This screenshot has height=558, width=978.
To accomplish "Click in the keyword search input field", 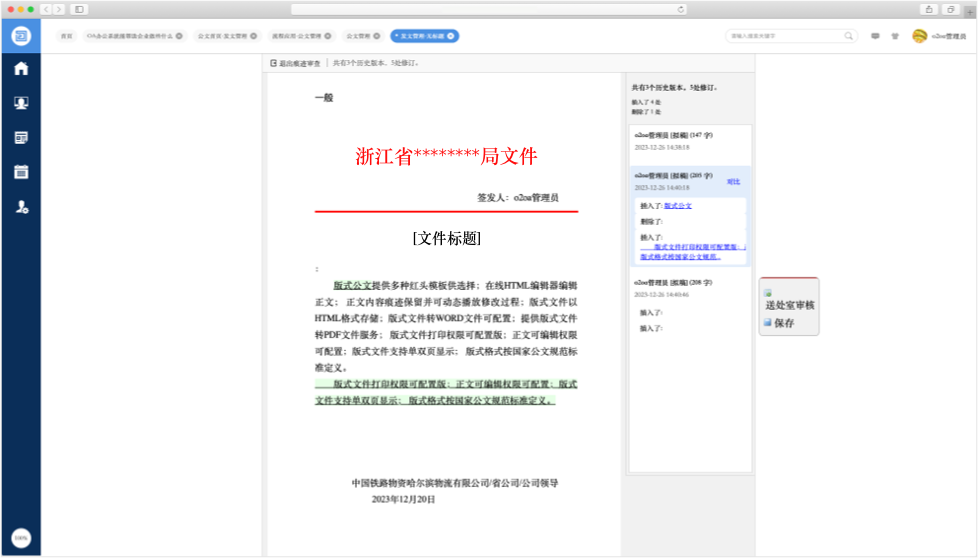I will tap(785, 36).
